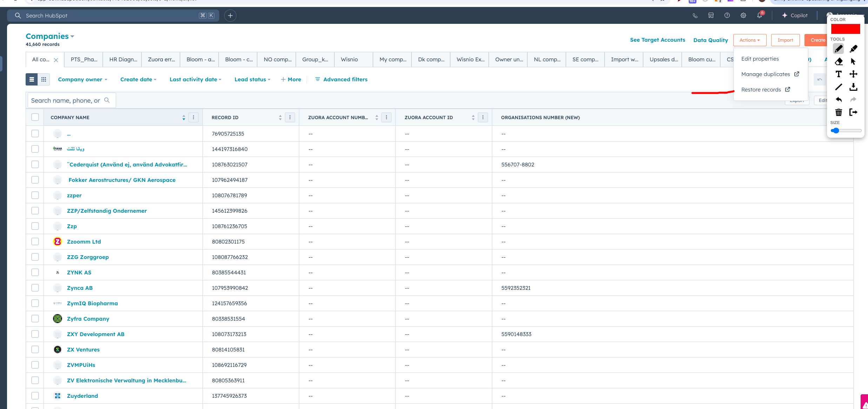Select the eraser annotation tool
This screenshot has height=409, width=868.
[839, 62]
